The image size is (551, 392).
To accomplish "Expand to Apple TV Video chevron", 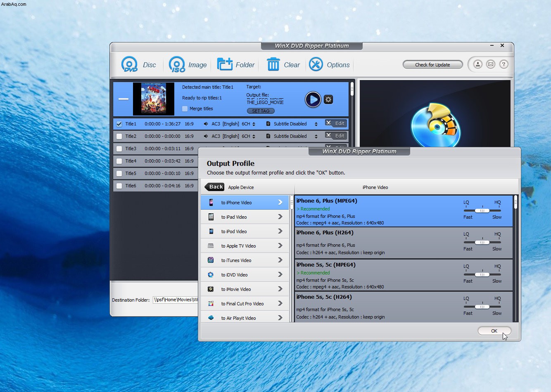I will 280,246.
